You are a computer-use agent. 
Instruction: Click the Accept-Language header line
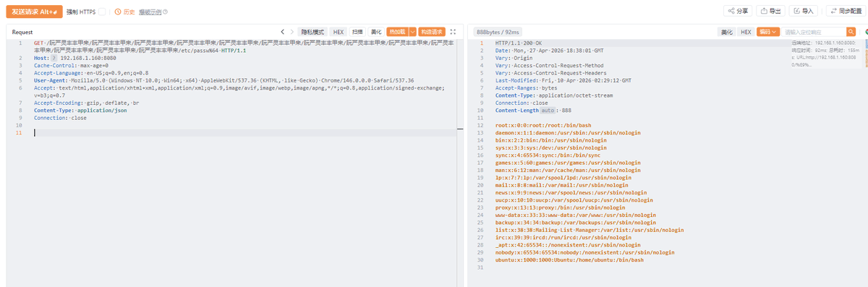91,73
